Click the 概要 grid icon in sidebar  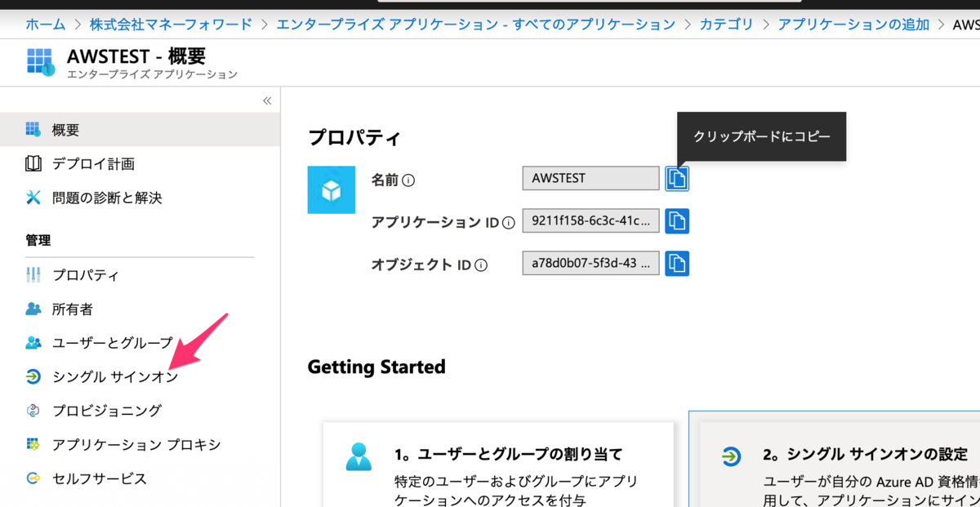[x=33, y=130]
